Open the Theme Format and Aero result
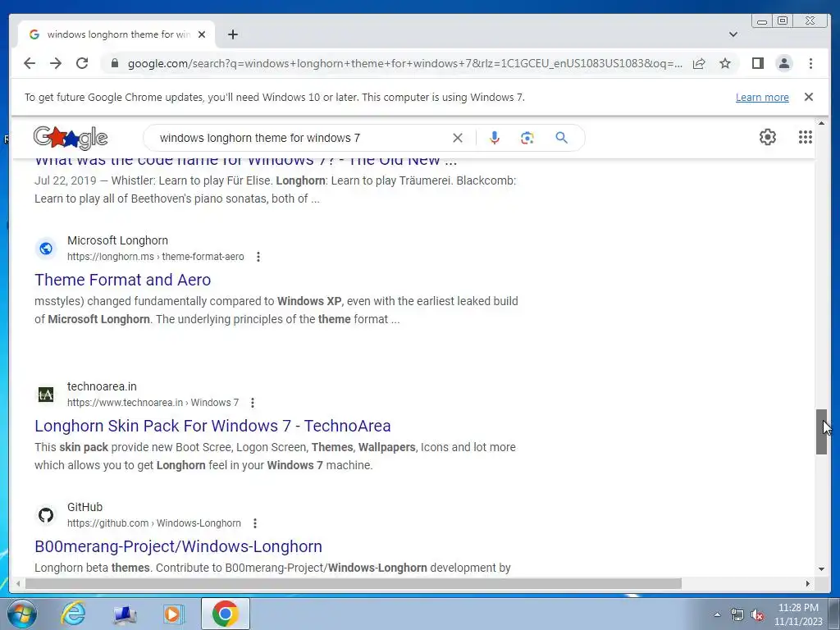The image size is (840, 630). pos(123,280)
